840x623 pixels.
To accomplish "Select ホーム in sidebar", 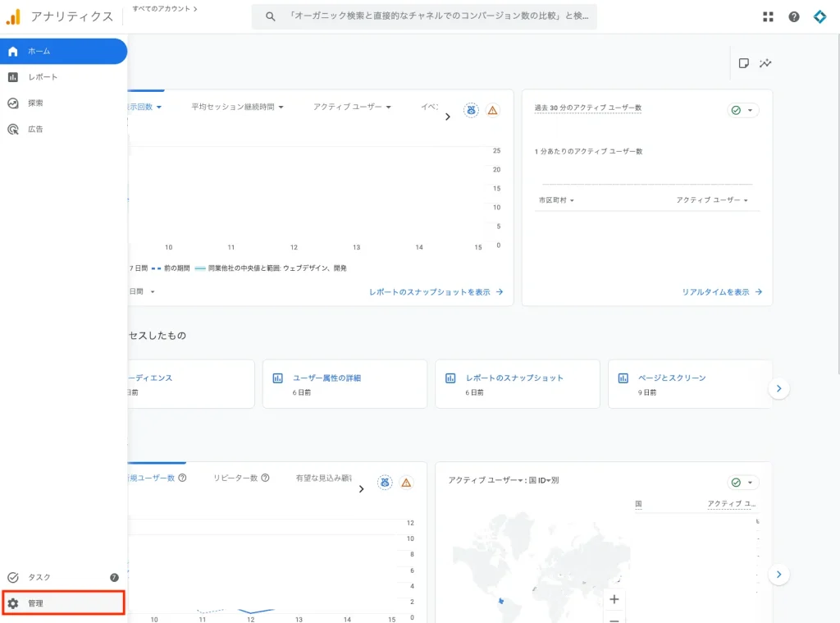I will (x=63, y=51).
